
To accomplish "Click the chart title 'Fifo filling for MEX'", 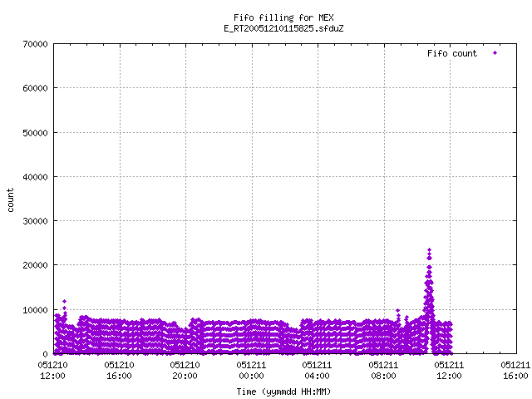I will (x=283, y=17).
